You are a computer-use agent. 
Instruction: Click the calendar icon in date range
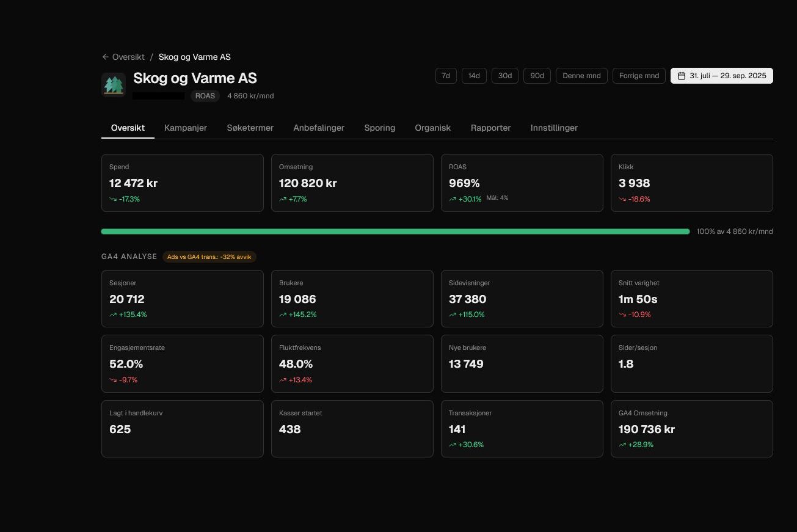click(682, 76)
